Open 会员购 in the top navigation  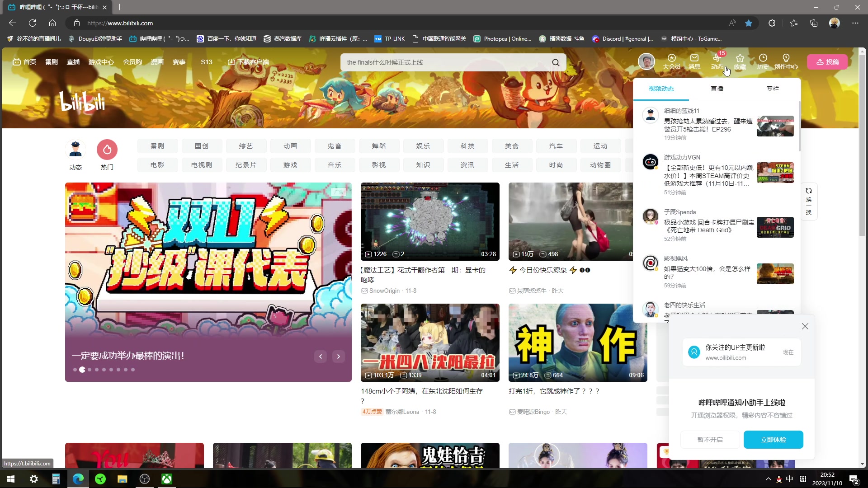click(132, 62)
